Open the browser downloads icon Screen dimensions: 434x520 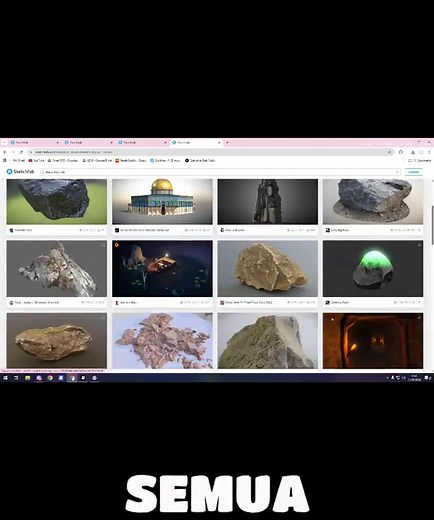(x=413, y=152)
